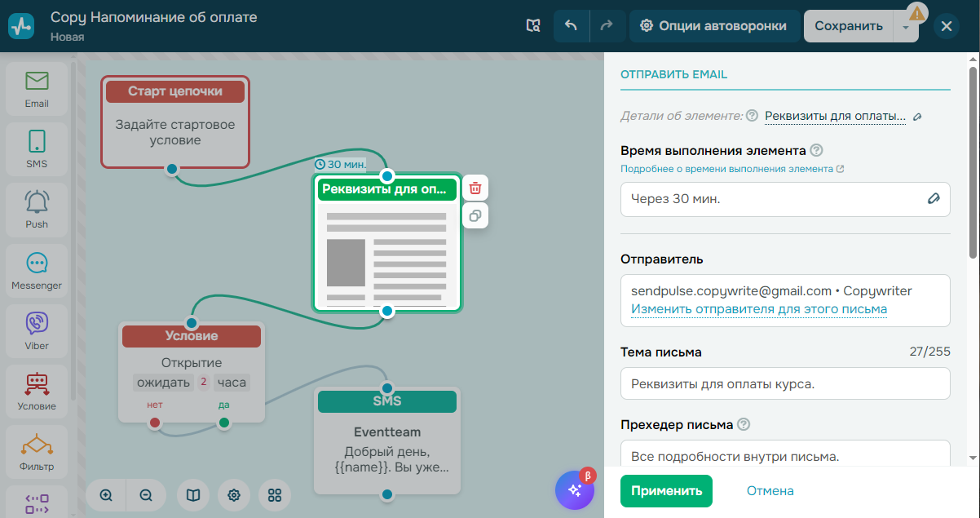Expand the Сохранить dropdown arrow

[x=907, y=25]
